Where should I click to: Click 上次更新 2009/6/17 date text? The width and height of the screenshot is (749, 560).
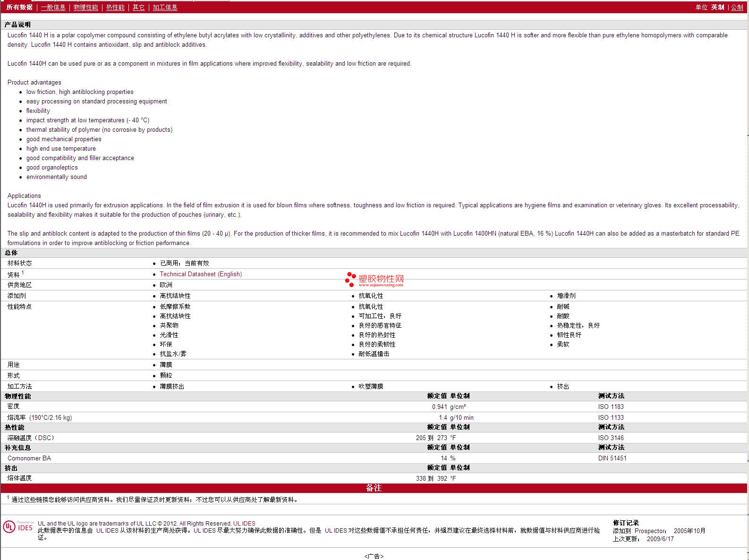(643, 539)
